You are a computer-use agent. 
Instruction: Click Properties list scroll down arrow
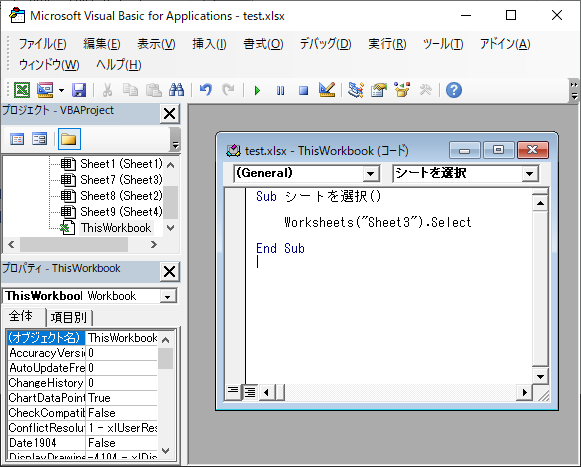(166, 451)
